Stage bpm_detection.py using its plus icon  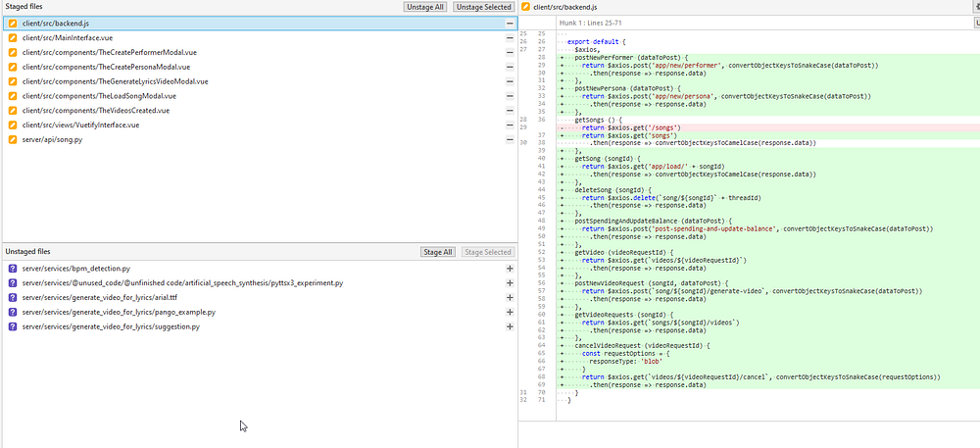pyautogui.click(x=510, y=269)
